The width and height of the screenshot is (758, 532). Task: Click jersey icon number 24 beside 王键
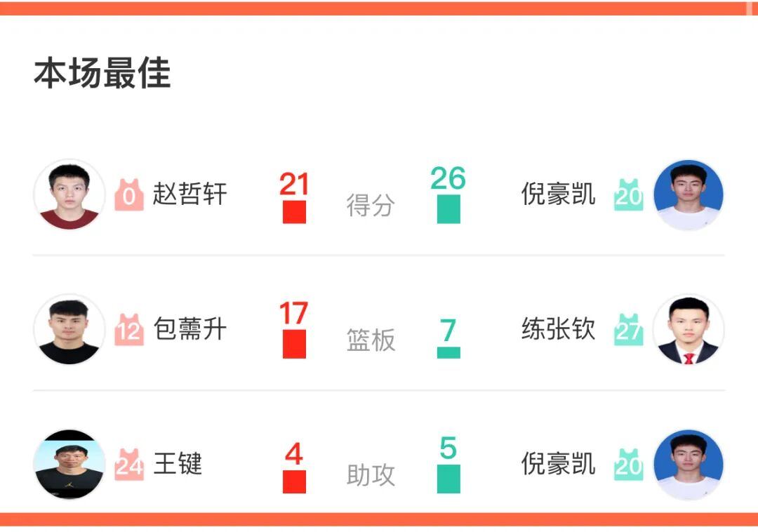[129, 465]
